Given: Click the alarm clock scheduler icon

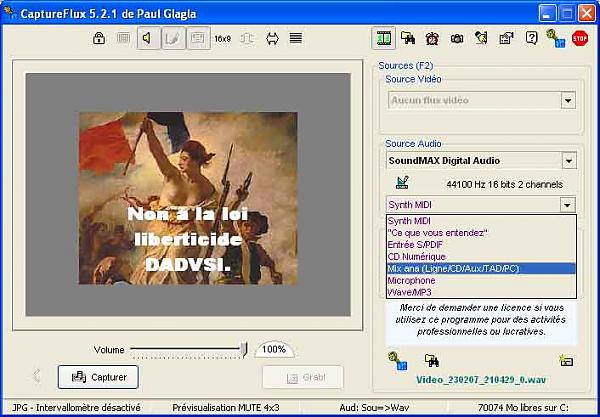Looking at the screenshot, I should (432, 39).
